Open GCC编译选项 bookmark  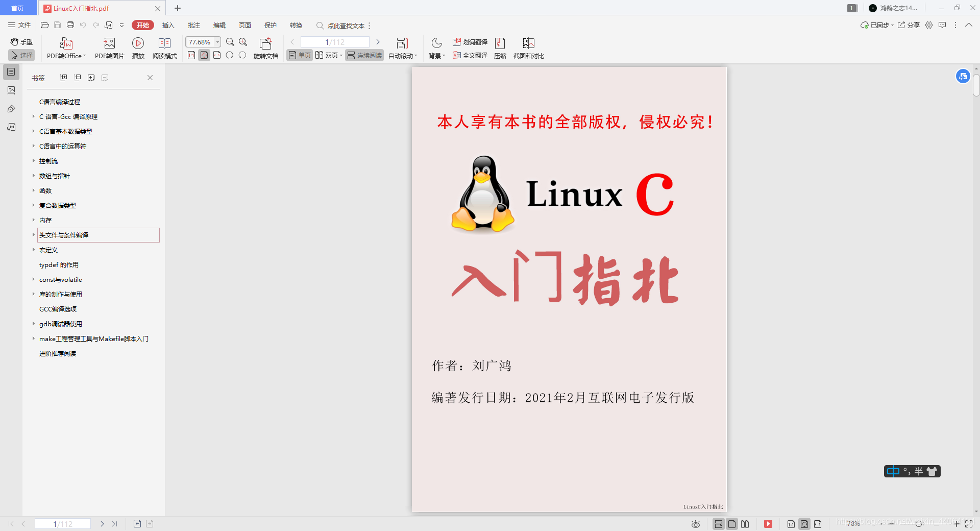point(58,309)
